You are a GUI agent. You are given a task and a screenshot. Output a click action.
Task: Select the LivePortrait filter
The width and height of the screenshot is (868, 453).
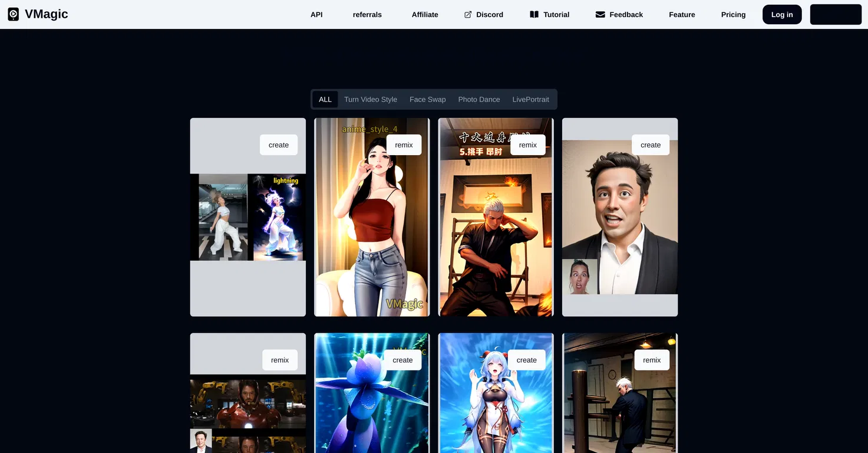(x=530, y=99)
